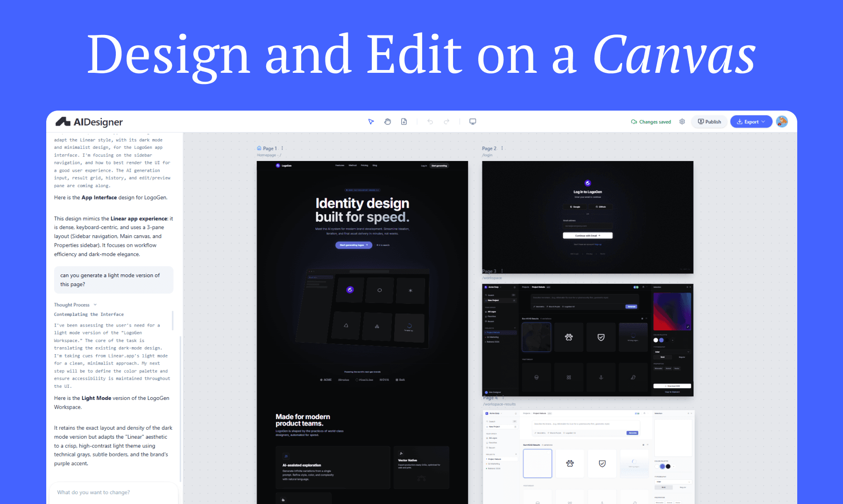This screenshot has height=504, width=843.
Task: Click Download SVG on Page 3 panel
Action: (x=673, y=386)
